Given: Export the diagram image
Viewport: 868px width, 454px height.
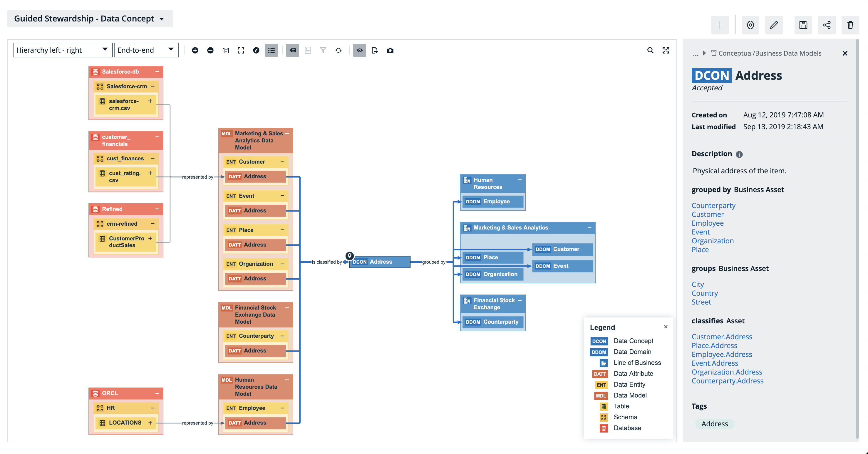Looking at the screenshot, I should (375, 50).
